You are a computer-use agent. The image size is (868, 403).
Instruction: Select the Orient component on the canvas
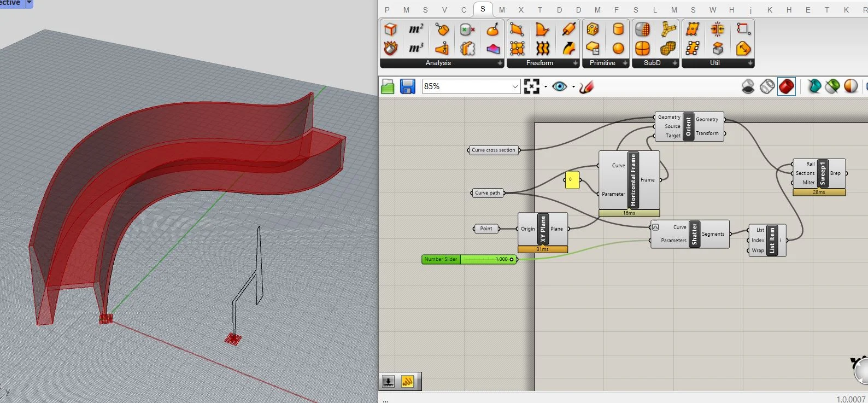[x=688, y=126]
